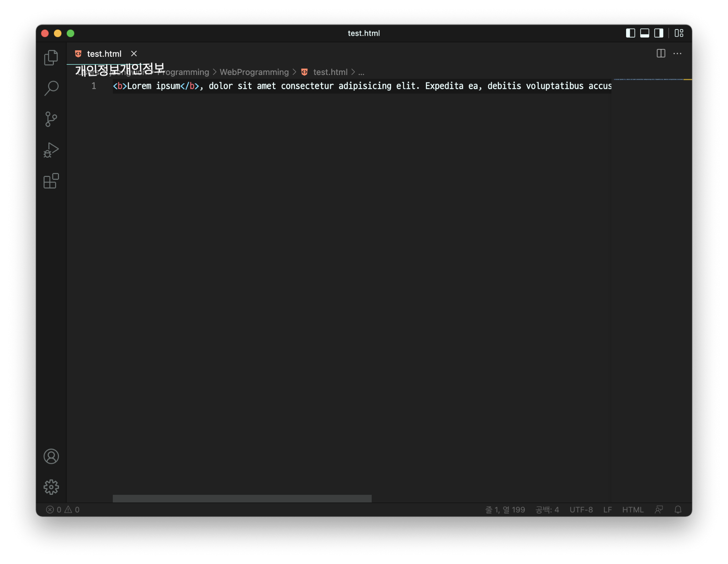
Task: Open the Explorer view in activity bar
Action: click(51, 58)
